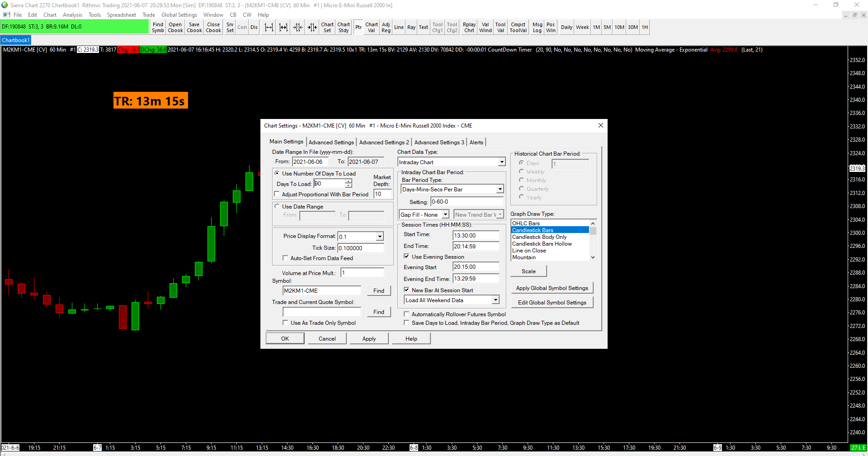Open Srv Set server settings
The width and height of the screenshot is (868, 456).
click(x=230, y=27)
